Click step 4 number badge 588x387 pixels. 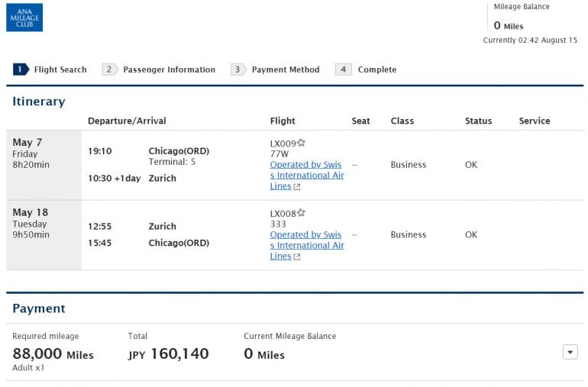tap(344, 69)
